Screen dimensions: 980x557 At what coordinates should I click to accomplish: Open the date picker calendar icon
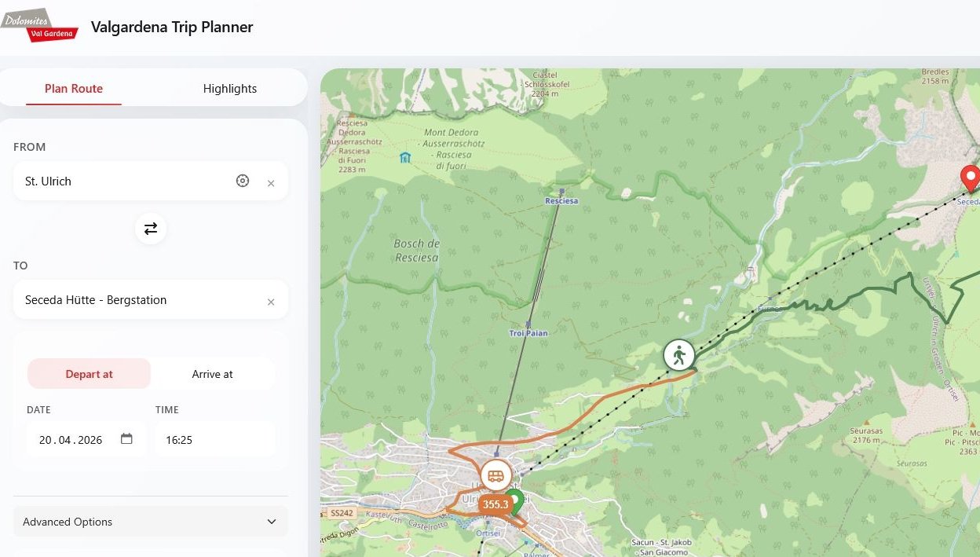coord(126,439)
